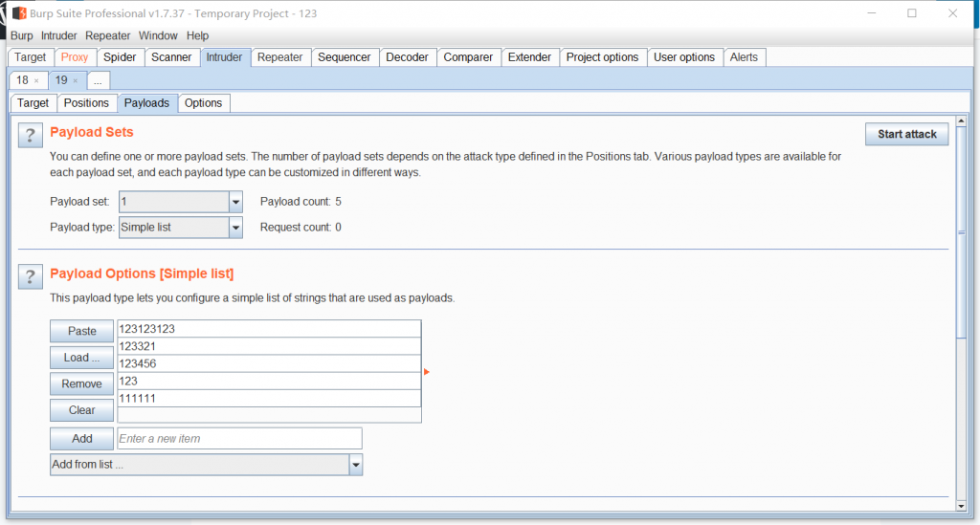980x525 pixels.
Task: Click the Clear payload list button
Action: coord(82,410)
